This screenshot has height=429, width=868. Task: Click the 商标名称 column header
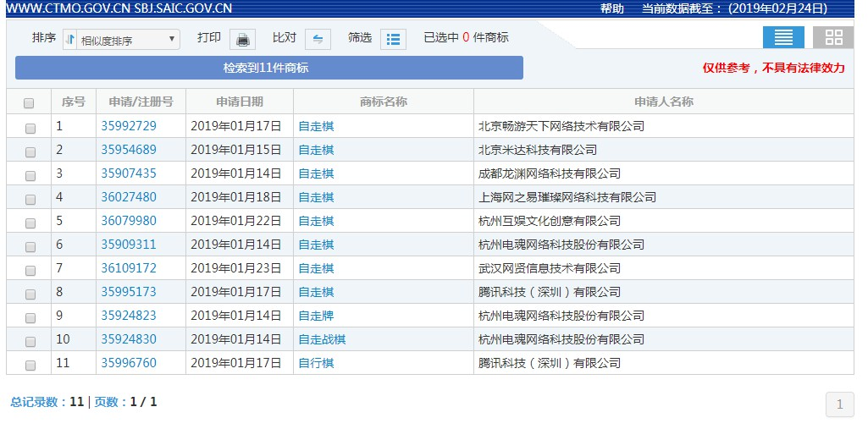[384, 102]
